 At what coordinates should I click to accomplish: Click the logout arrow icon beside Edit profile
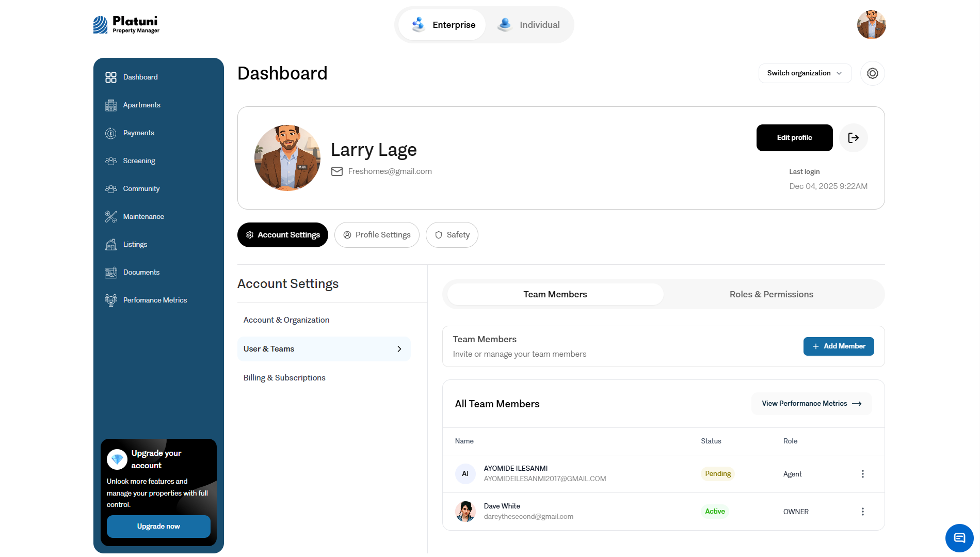(854, 138)
